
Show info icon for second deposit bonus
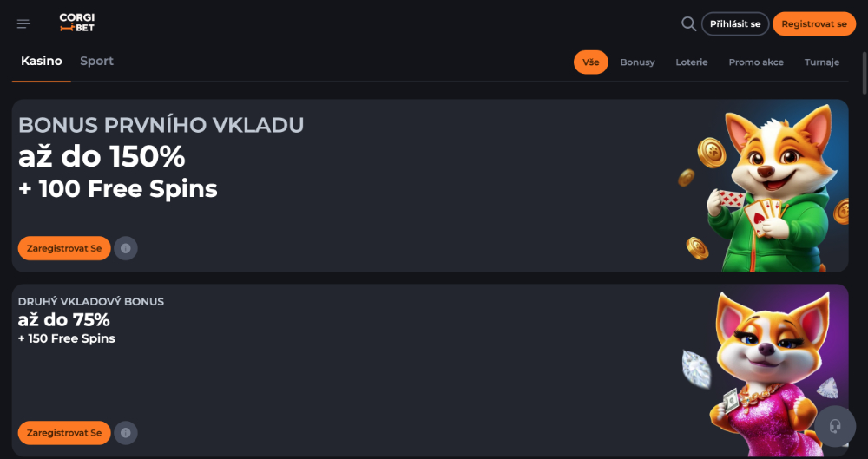126,432
